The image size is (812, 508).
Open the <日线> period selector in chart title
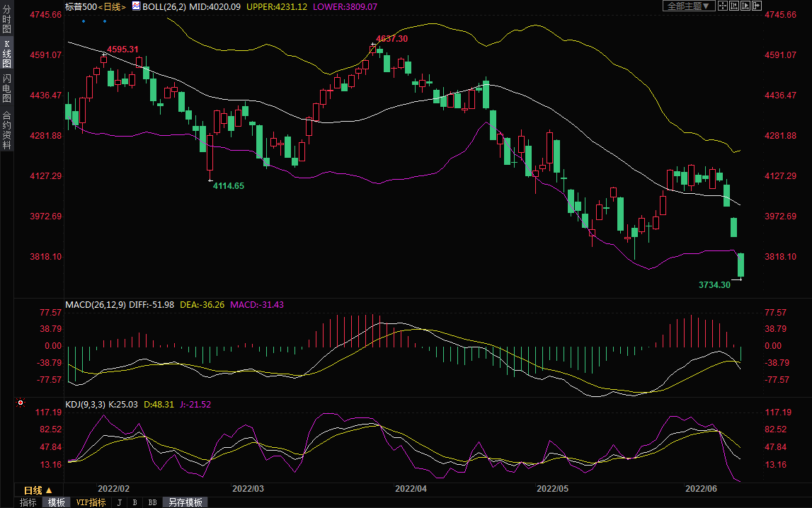coord(112,6)
